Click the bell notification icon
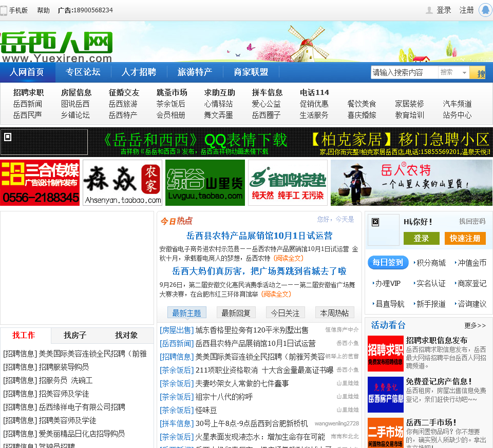This screenshot has height=448, width=493. click(485, 10)
